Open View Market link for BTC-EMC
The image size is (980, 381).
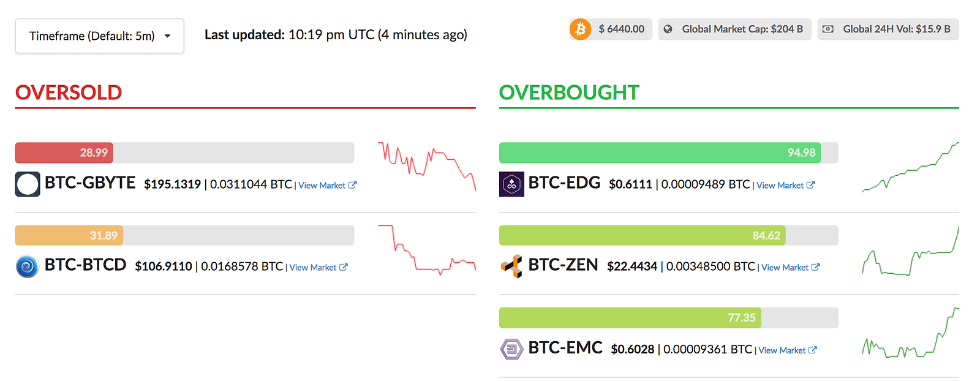point(788,350)
